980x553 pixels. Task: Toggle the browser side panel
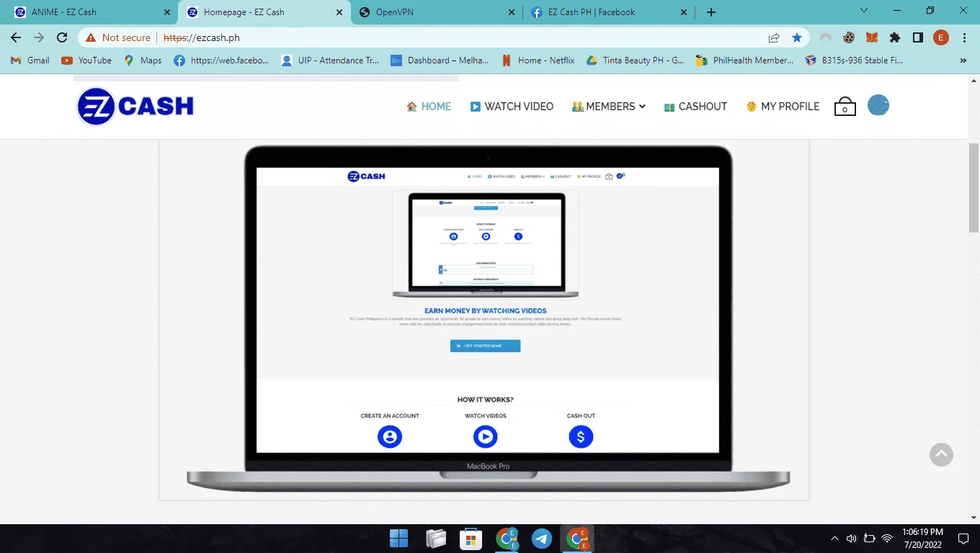pos(918,37)
